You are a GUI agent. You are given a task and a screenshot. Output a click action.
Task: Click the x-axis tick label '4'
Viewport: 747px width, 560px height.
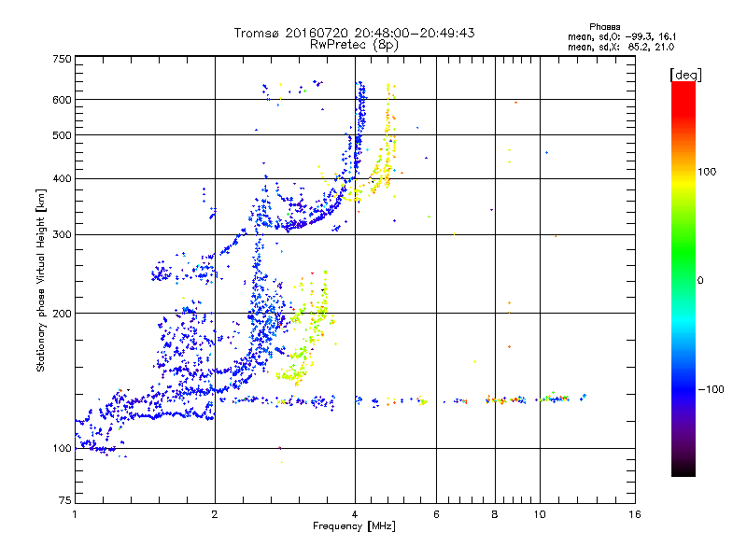(355, 514)
